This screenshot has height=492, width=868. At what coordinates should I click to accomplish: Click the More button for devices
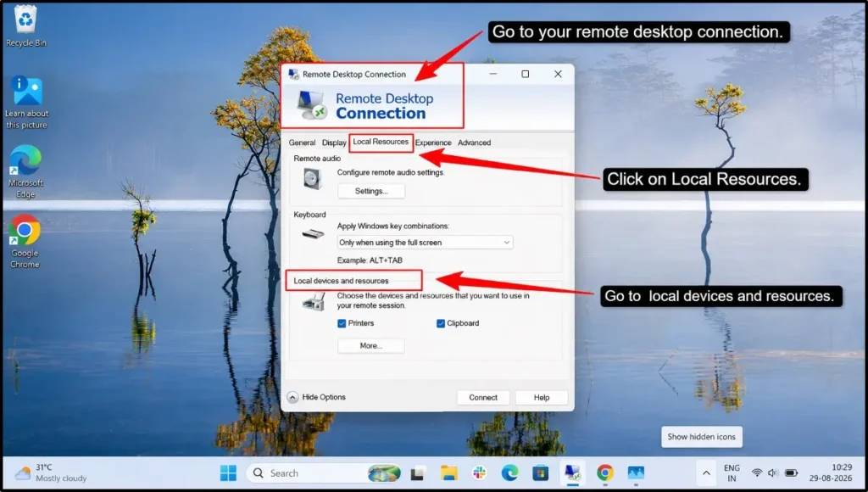coord(371,346)
